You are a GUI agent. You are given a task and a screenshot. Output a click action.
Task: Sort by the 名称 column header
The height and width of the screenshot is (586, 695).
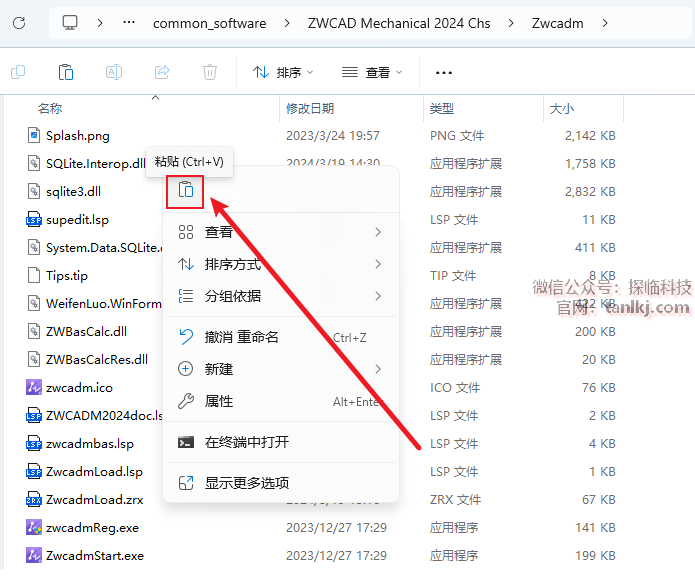point(50,108)
